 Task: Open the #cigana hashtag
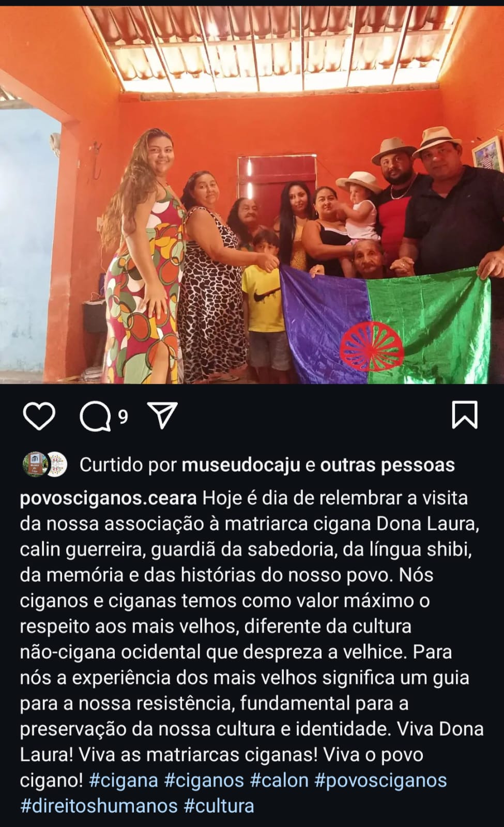[x=124, y=780]
